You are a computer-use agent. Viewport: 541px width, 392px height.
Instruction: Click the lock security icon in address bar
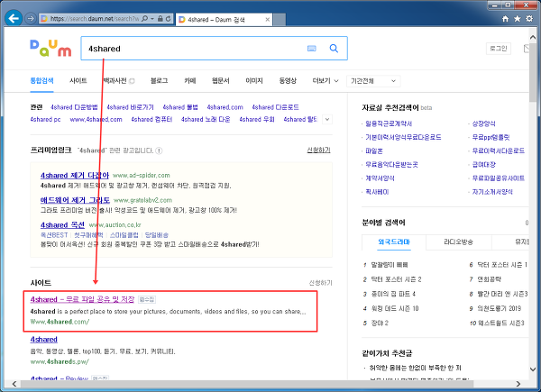pyautogui.click(x=160, y=19)
